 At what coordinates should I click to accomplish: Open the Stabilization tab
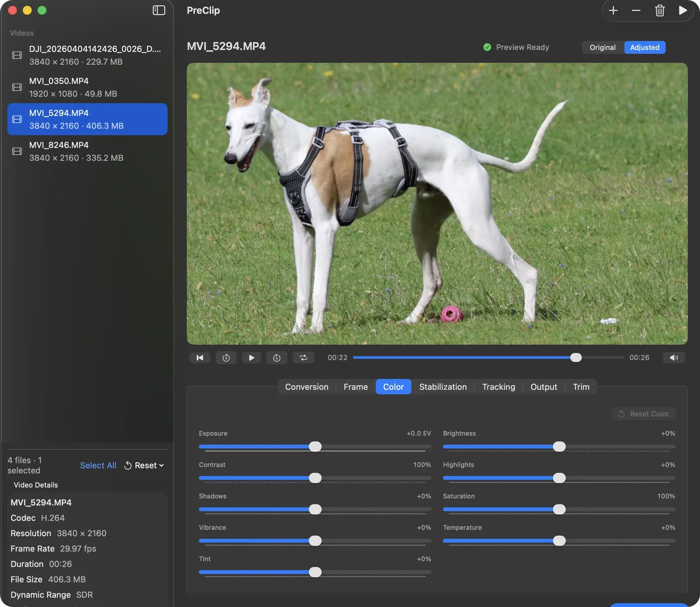point(443,387)
